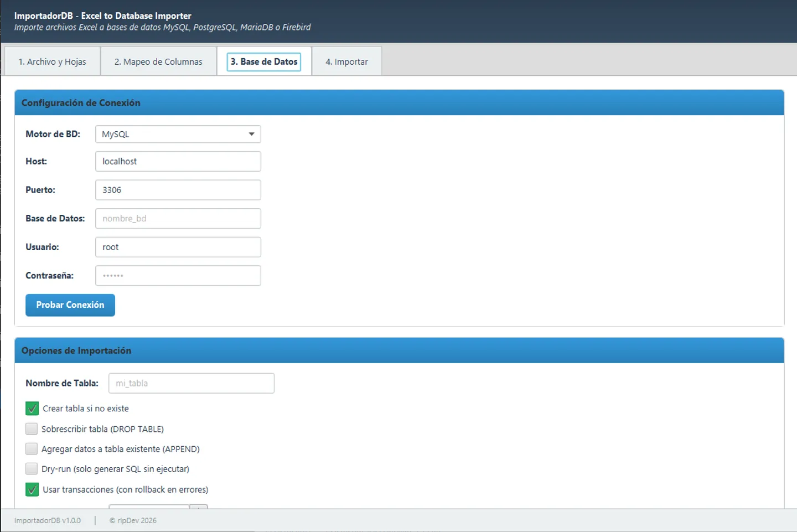Switch to the '1. Archivo y Hojas' tab
797x532 pixels.
point(51,61)
